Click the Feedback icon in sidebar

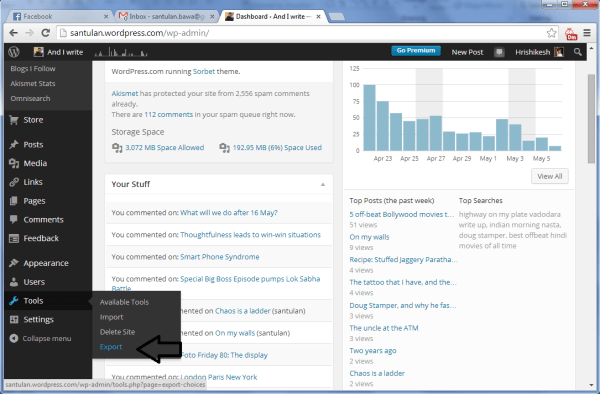14,238
